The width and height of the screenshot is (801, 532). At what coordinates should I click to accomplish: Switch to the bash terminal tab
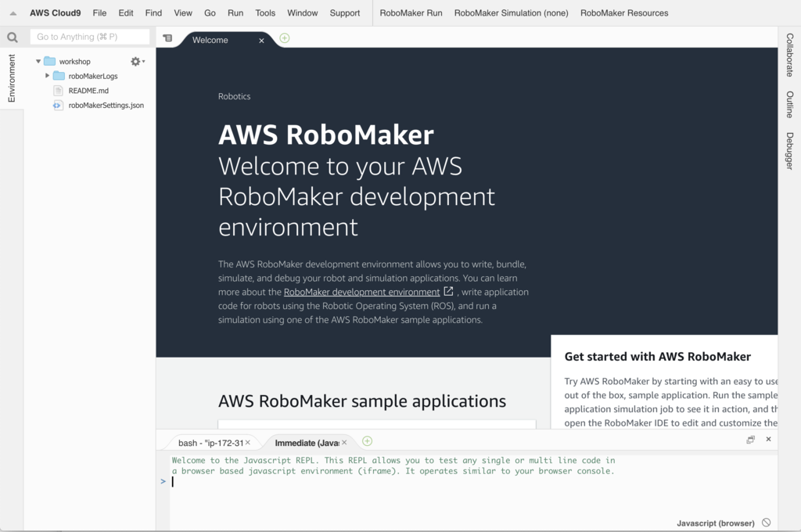click(x=210, y=443)
